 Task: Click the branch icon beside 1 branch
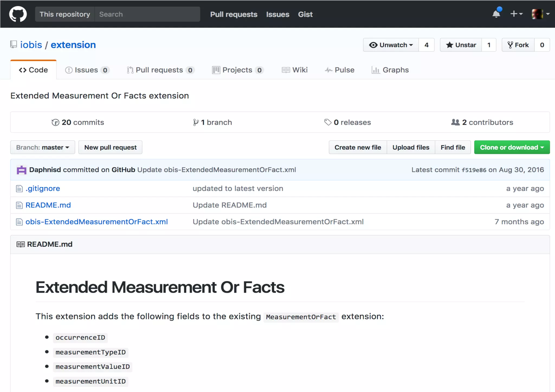click(x=196, y=122)
